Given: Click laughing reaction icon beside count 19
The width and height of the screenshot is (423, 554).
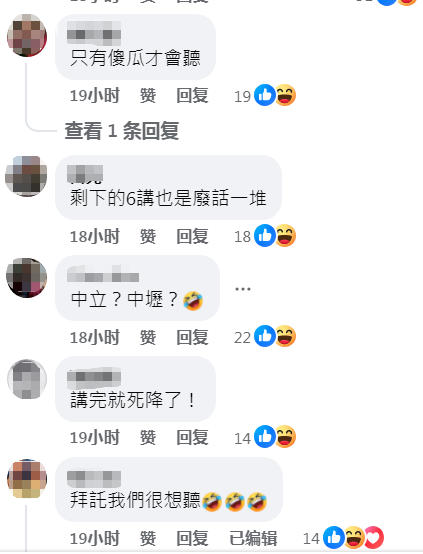Looking at the screenshot, I should point(285,95).
